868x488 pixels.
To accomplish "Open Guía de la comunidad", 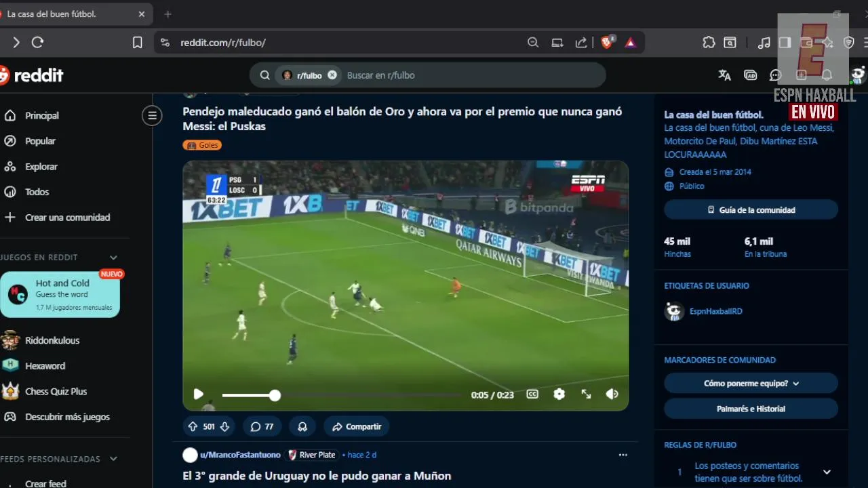I will (x=751, y=210).
